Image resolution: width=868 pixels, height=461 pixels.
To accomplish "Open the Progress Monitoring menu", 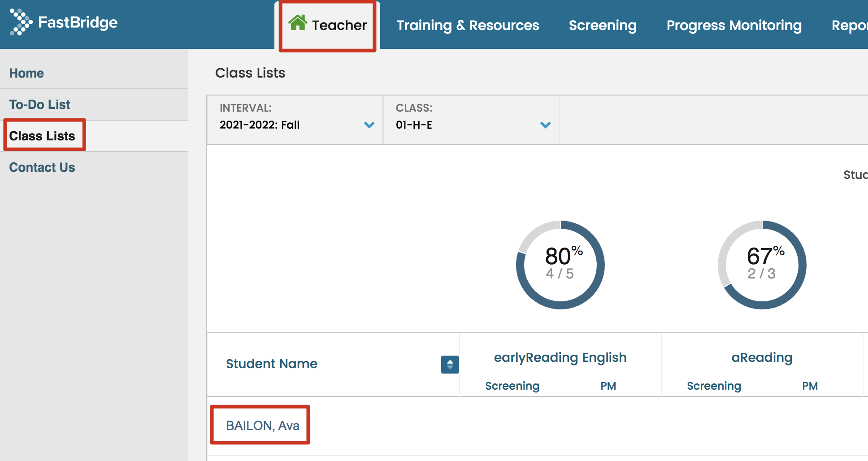I will [734, 25].
